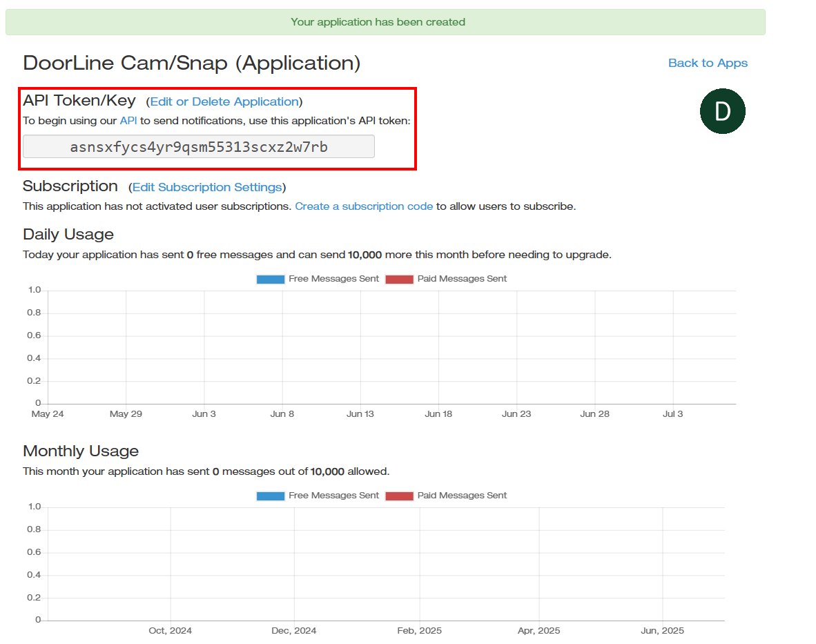
Task: Open Edit or Delete Application link
Action: [x=224, y=101]
